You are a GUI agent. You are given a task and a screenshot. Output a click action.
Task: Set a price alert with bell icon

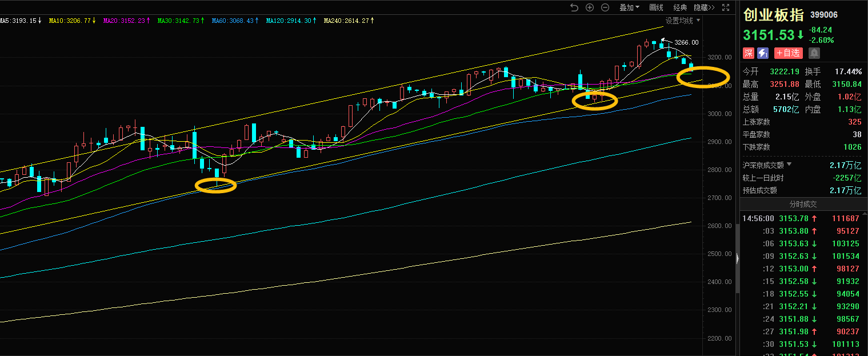pyautogui.click(x=814, y=53)
